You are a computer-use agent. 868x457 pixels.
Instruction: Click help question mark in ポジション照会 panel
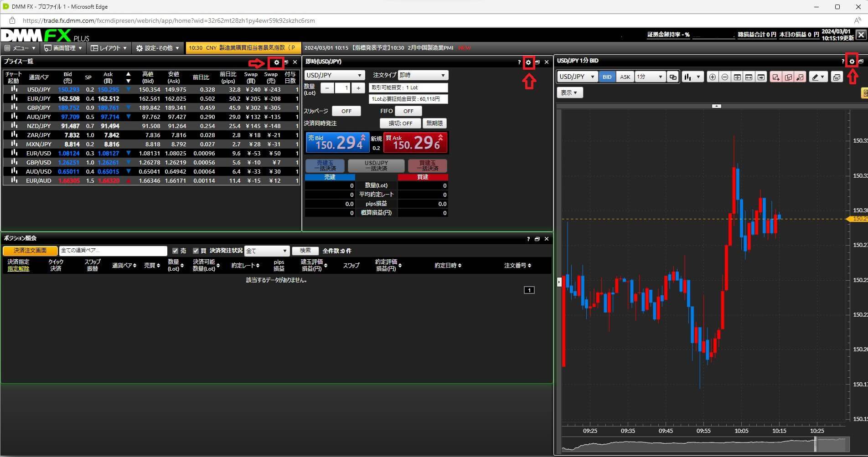point(528,239)
